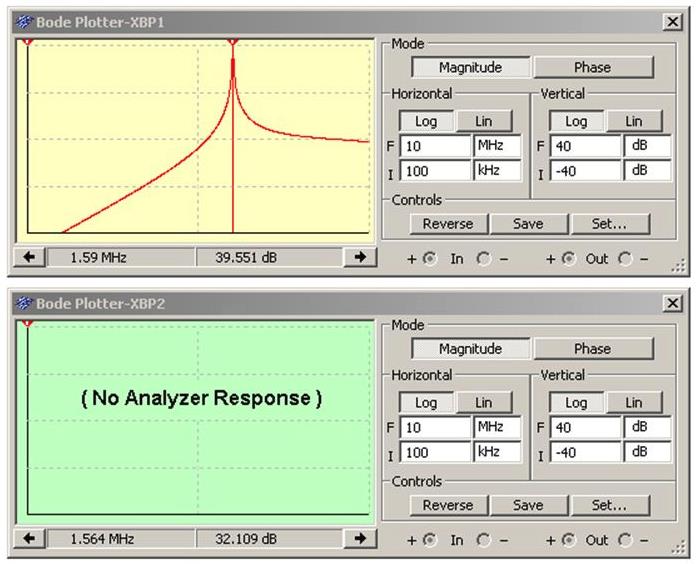Click red cursor marker at XBP1 resonance peak
Screen dimensions: 696x564
point(233,43)
